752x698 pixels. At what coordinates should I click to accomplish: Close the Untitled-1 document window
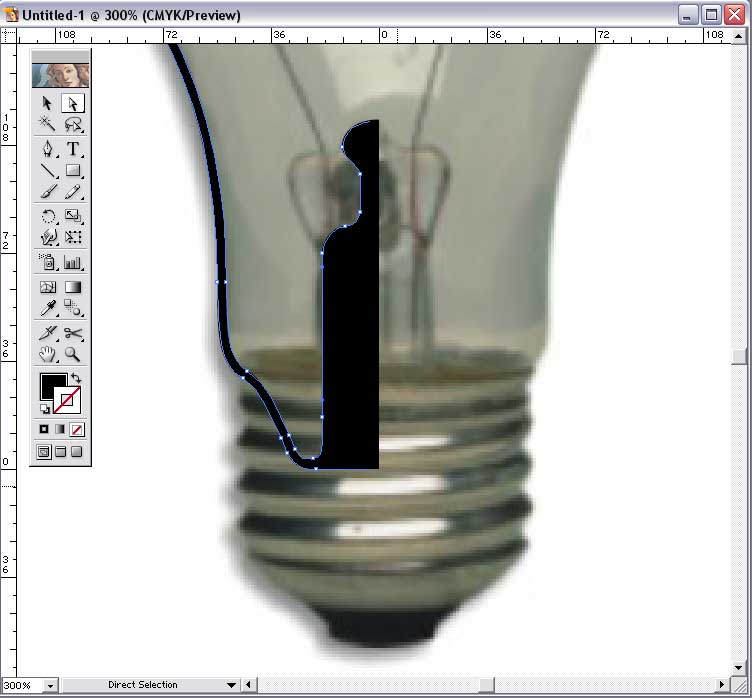(x=735, y=15)
